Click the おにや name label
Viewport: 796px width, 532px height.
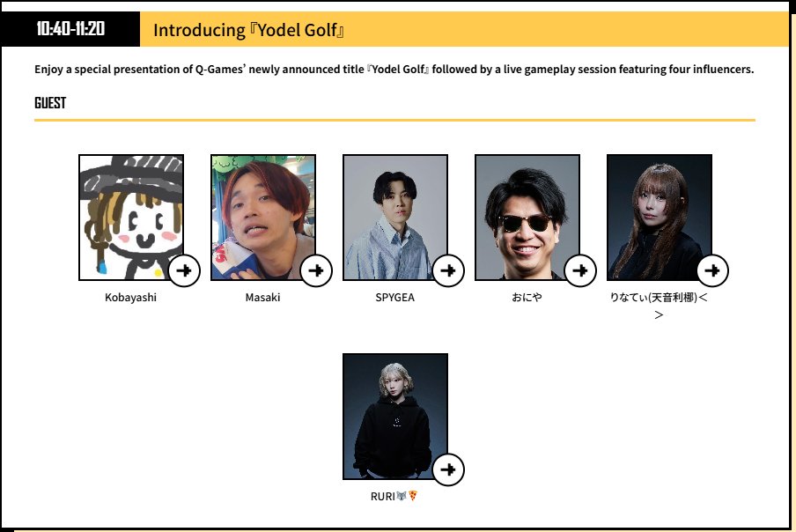(527, 298)
